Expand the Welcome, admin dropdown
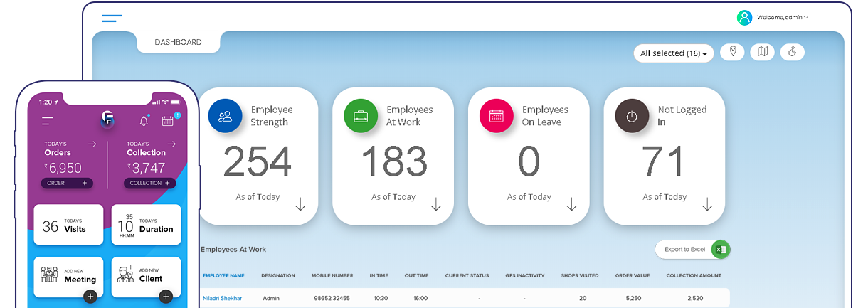 pos(783,17)
